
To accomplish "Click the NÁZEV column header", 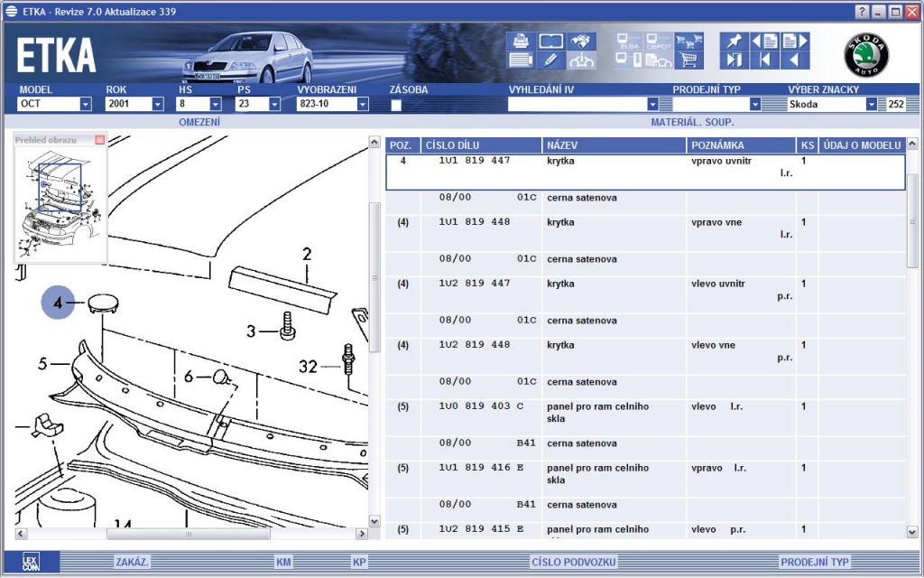I will click(x=614, y=145).
